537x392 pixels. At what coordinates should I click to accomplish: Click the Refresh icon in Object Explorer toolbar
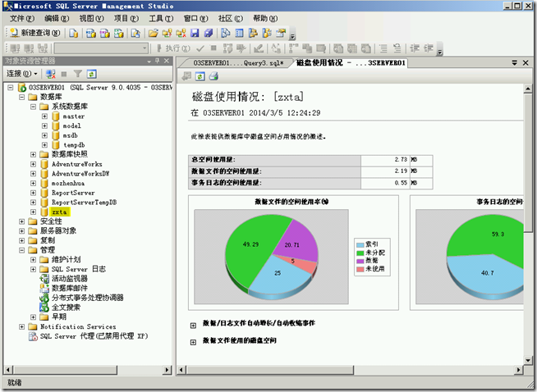click(91, 74)
